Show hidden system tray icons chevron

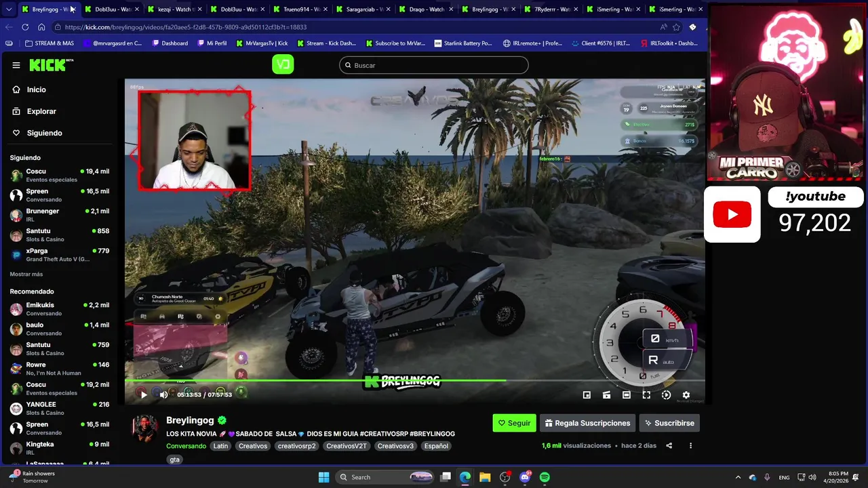tap(738, 477)
